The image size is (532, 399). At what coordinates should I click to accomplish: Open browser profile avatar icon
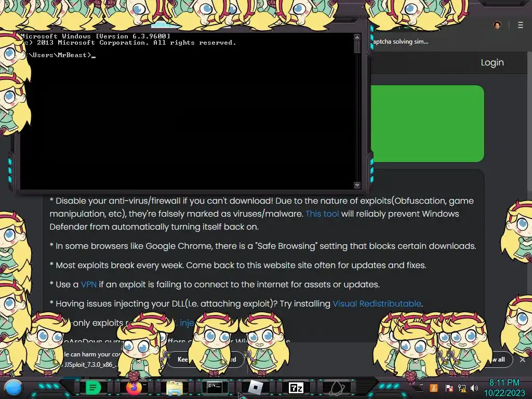point(497,25)
